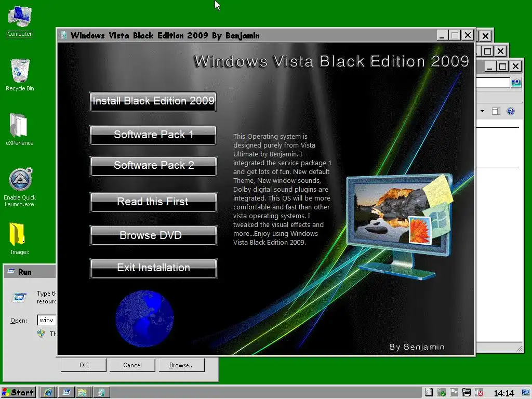Launch Internet Explorer from taskbar

coord(48,393)
